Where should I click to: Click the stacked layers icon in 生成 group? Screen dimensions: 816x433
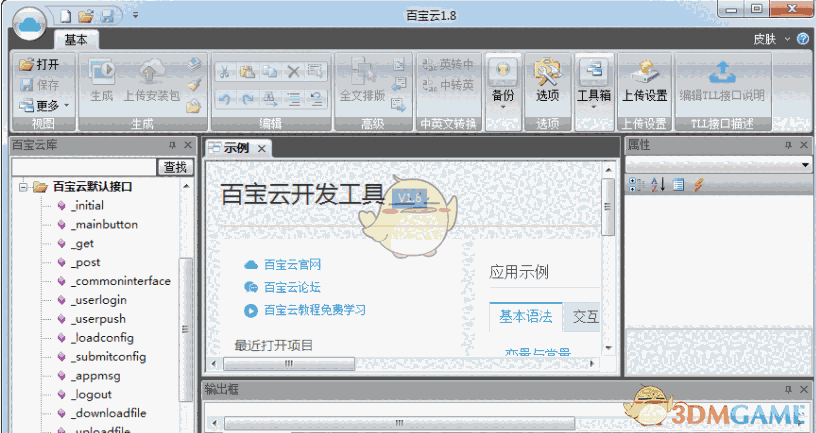click(194, 64)
